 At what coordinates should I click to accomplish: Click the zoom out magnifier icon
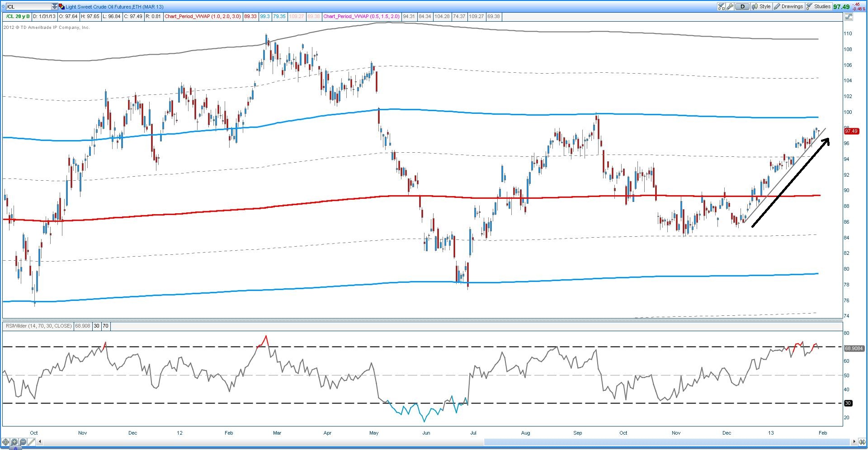23,442
